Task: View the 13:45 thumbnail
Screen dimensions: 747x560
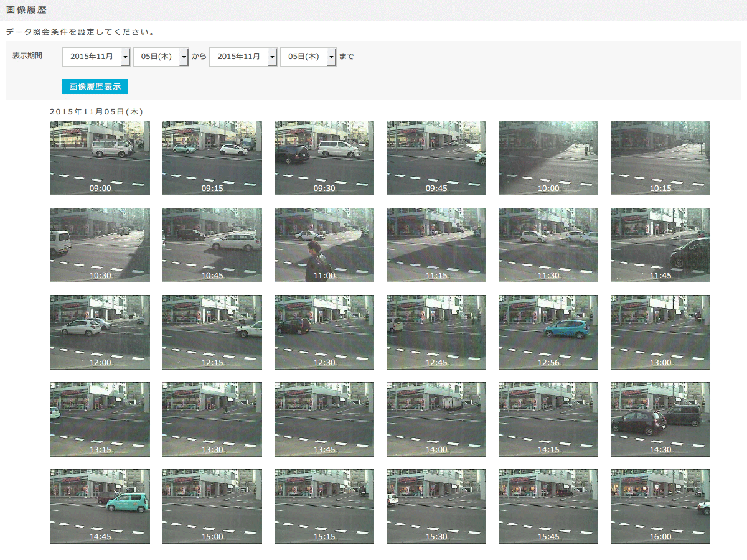Action: [x=324, y=419]
